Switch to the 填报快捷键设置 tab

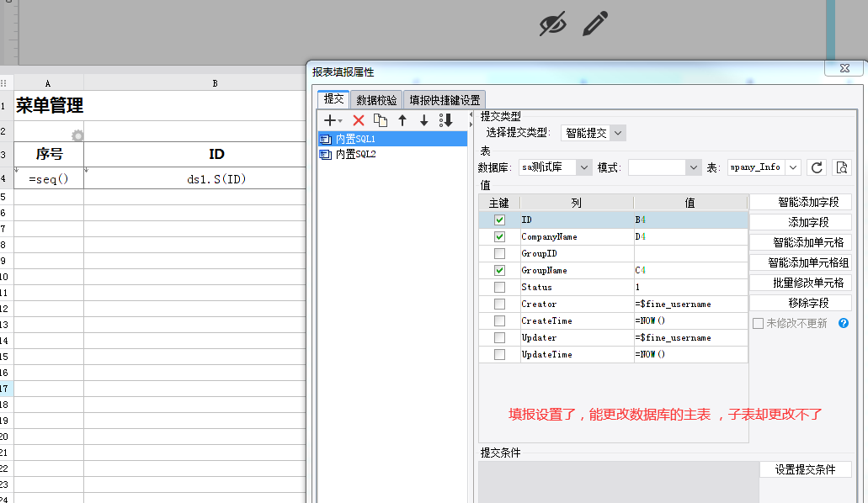445,100
